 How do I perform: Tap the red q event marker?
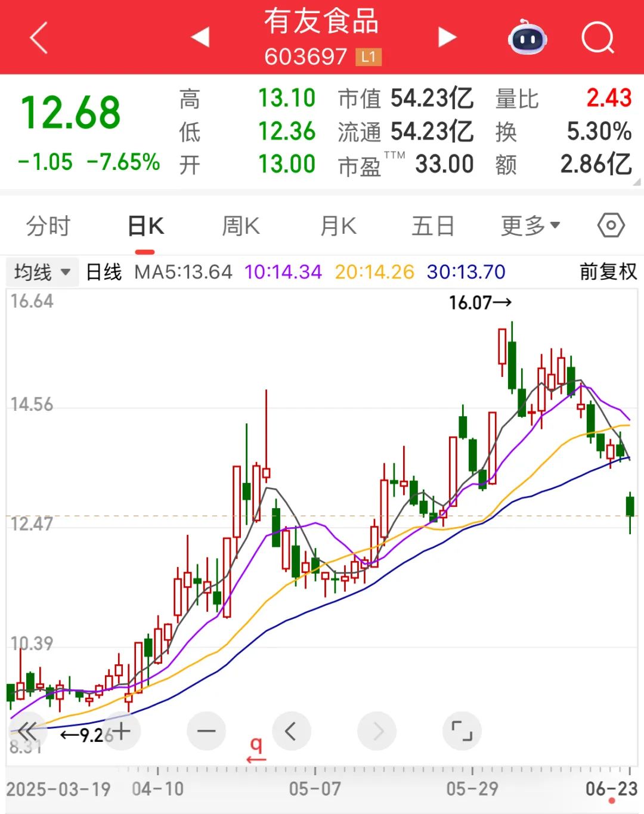click(x=256, y=749)
